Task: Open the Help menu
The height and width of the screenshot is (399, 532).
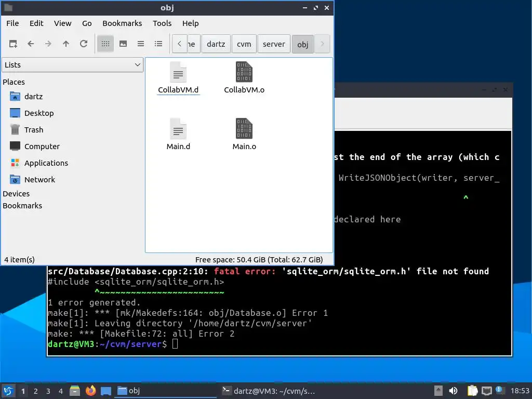Action: tap(190, 23)
